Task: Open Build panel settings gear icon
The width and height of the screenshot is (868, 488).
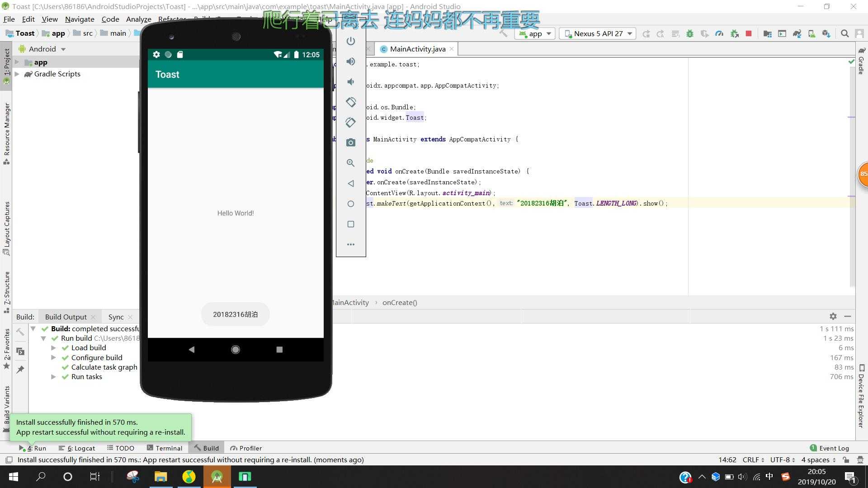Action: tap(833, 316)
